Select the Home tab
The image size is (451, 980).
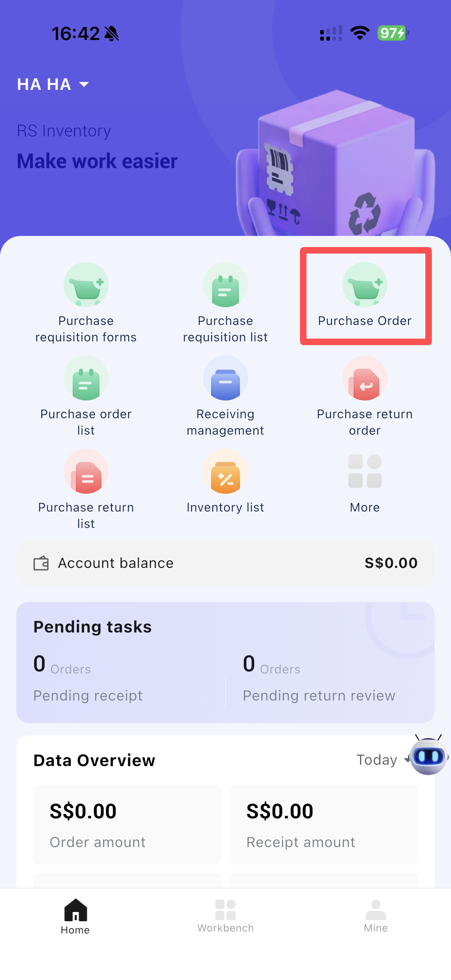pyautogui.click(x=75, y=916)
